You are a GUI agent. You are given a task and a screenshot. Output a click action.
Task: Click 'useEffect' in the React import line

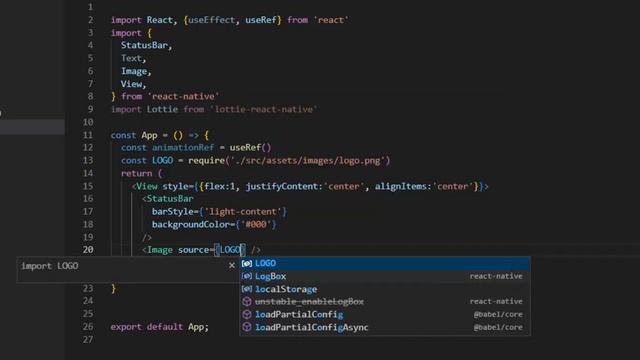click(211, 20)
